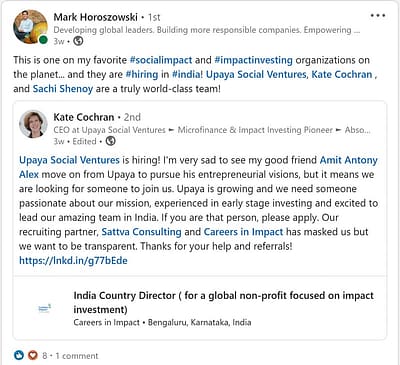This screenshot has width=400, height=365.
Task: Click the Careers in Impact job logo
Action: [45, 309]
